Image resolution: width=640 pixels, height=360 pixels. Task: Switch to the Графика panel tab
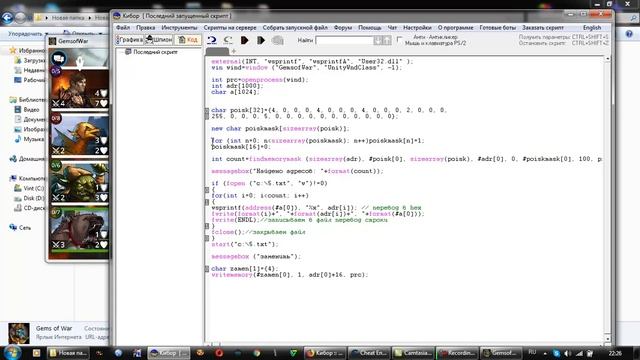(129, 40)
